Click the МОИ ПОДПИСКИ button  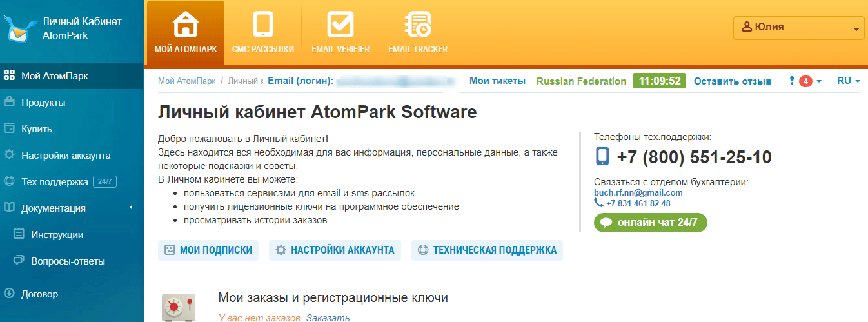click(208, 250)
